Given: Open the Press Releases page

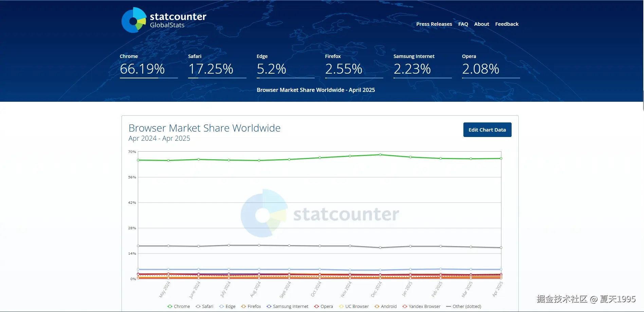Looking at the screenshot, I should coord(434,24).
